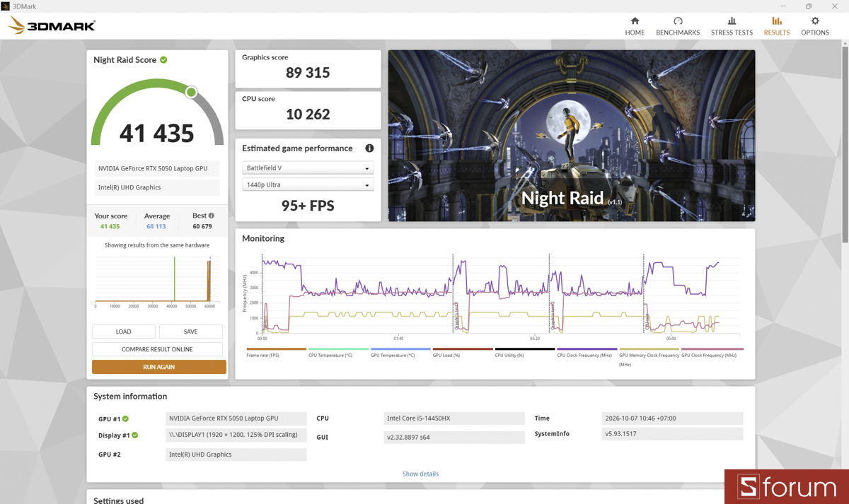Screen dimensions: 849x504
Task: Expand the Battlefield V game dropdown
Action: [x=308, y=168]
